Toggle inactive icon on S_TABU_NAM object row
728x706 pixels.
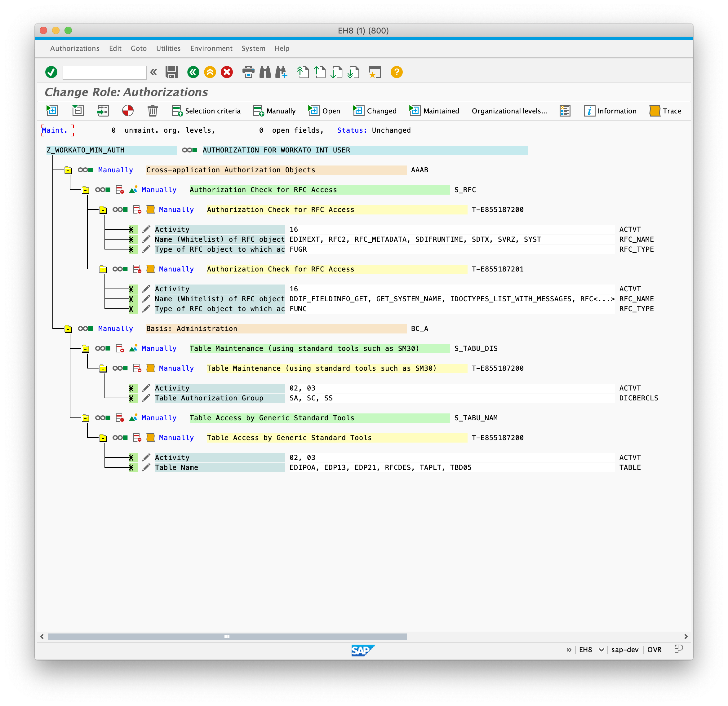pyautogui.click(x=120, y=418)
